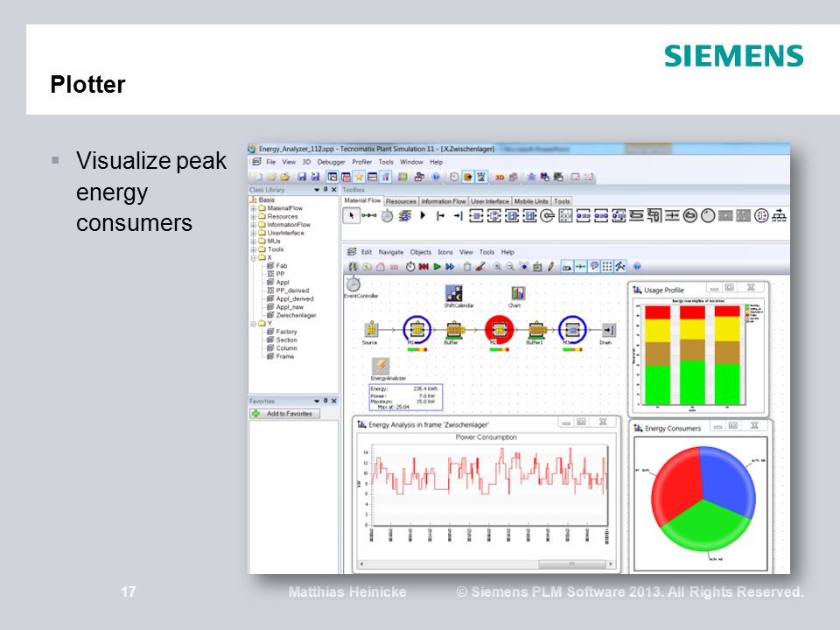
Task: Open the Objects menu of the frame window
Action: tap(421, 252)
